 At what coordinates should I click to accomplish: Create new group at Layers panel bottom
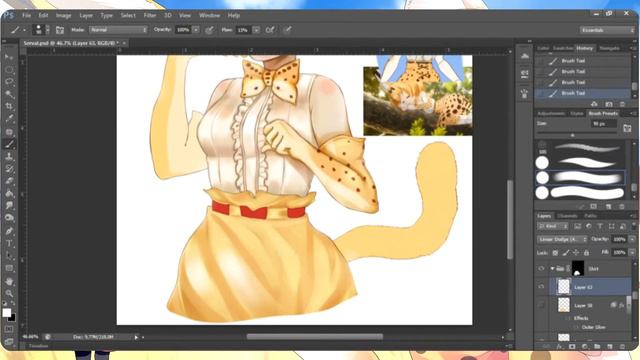[x=597, y=347]
